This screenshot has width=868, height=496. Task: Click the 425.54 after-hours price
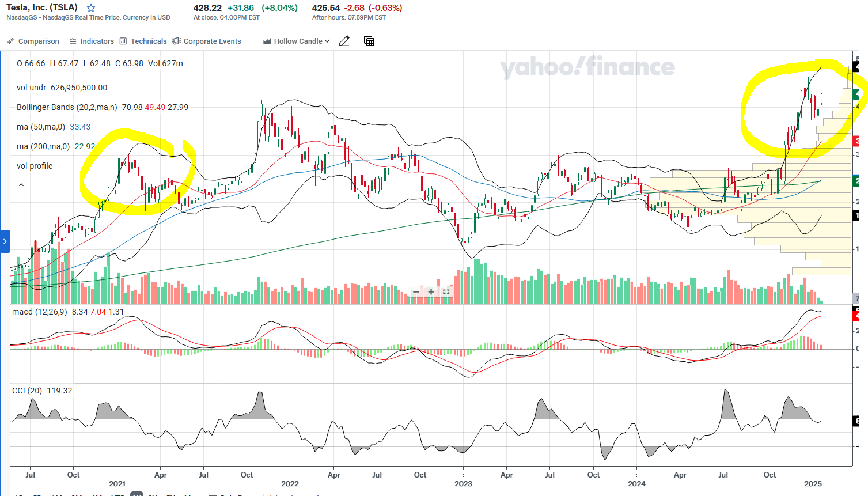[x=326, y=8]
